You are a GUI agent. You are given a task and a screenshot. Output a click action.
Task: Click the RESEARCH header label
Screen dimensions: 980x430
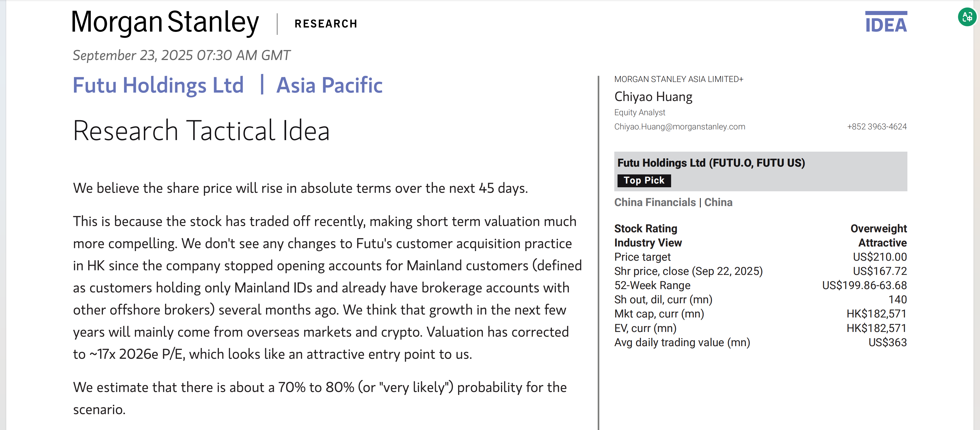326,24
